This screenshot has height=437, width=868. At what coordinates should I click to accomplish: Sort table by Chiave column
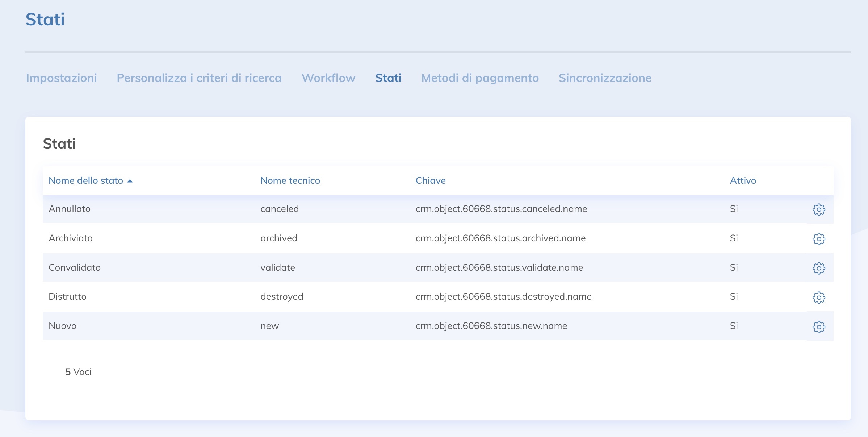tap(430, 180)
